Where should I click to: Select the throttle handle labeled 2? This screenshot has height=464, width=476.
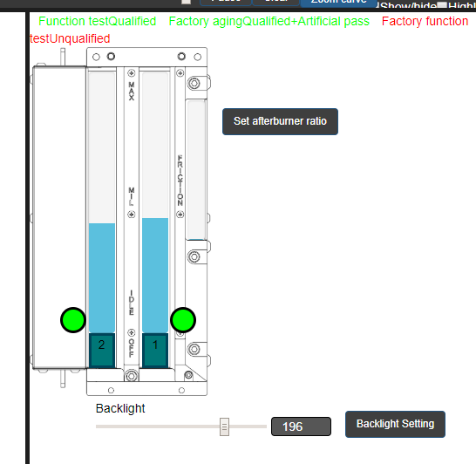(x=102, y=351)
